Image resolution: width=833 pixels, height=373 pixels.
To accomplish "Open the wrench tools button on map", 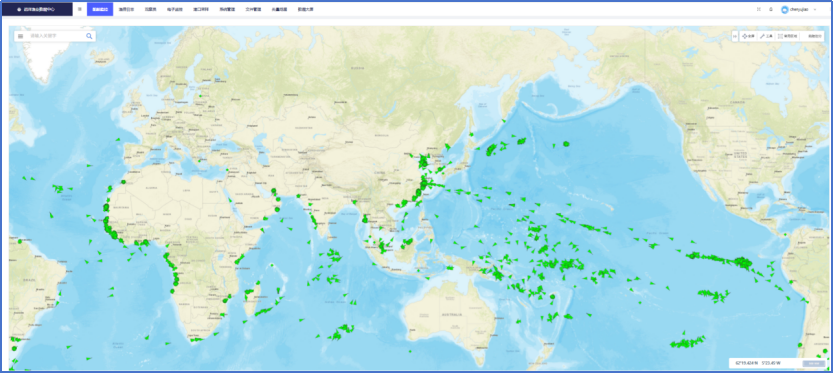I will (766, 36).
